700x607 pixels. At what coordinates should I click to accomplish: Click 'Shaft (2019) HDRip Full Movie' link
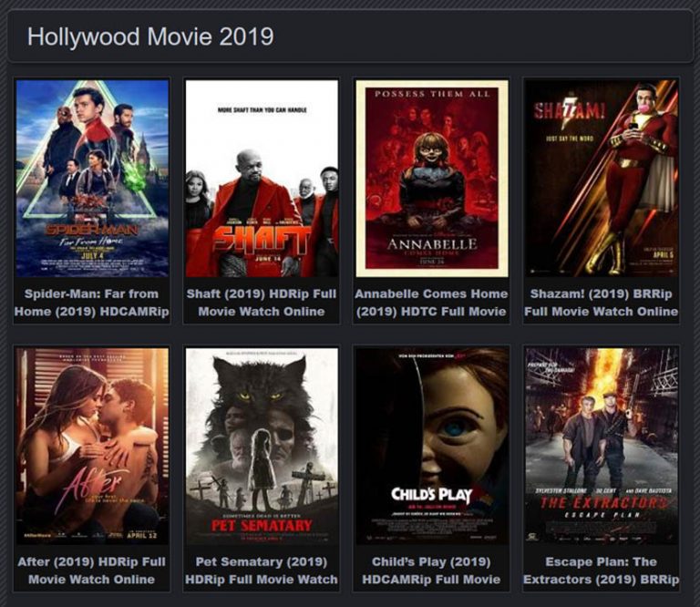tap(262, 303)
